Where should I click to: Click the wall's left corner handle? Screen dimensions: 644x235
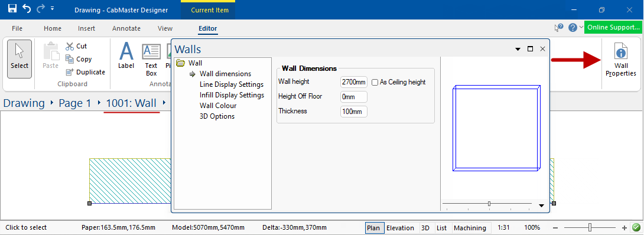click(90, 204)
